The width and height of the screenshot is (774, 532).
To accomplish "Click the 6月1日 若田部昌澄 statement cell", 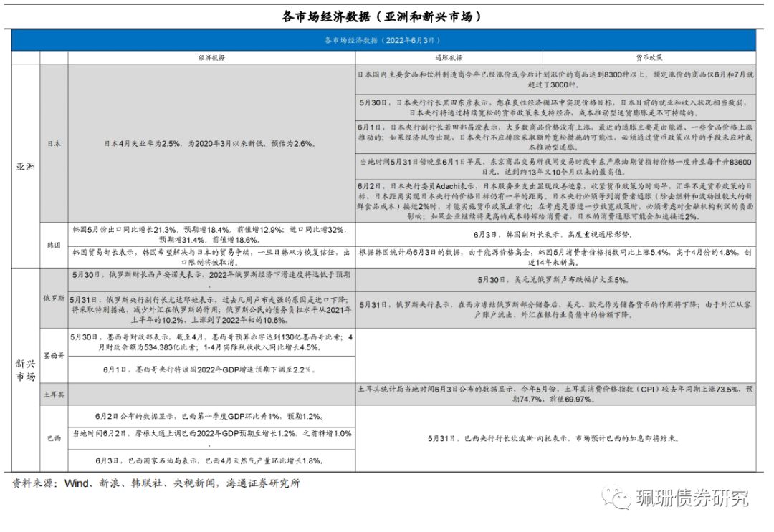I will [x=556, y=137].
